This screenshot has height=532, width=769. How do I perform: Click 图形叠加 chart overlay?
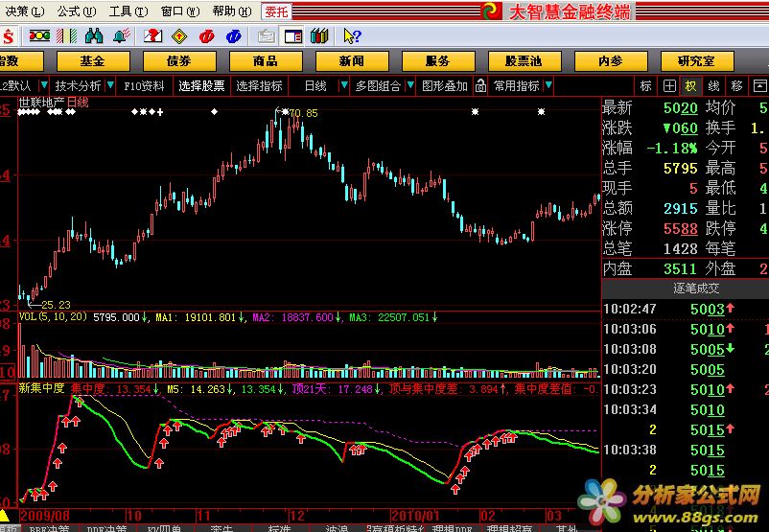[x=445, y=86]
